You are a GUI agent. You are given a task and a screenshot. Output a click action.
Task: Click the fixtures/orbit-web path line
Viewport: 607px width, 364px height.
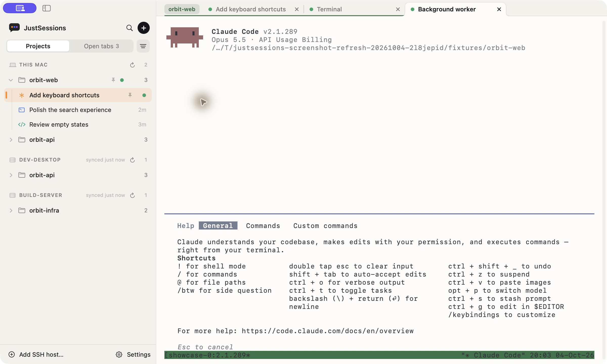368,48
